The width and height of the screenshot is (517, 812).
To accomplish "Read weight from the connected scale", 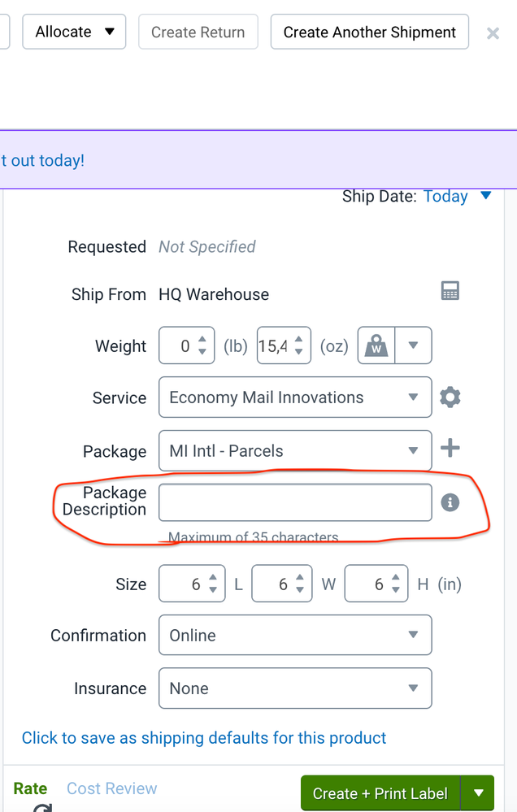I will pos(378,345).
